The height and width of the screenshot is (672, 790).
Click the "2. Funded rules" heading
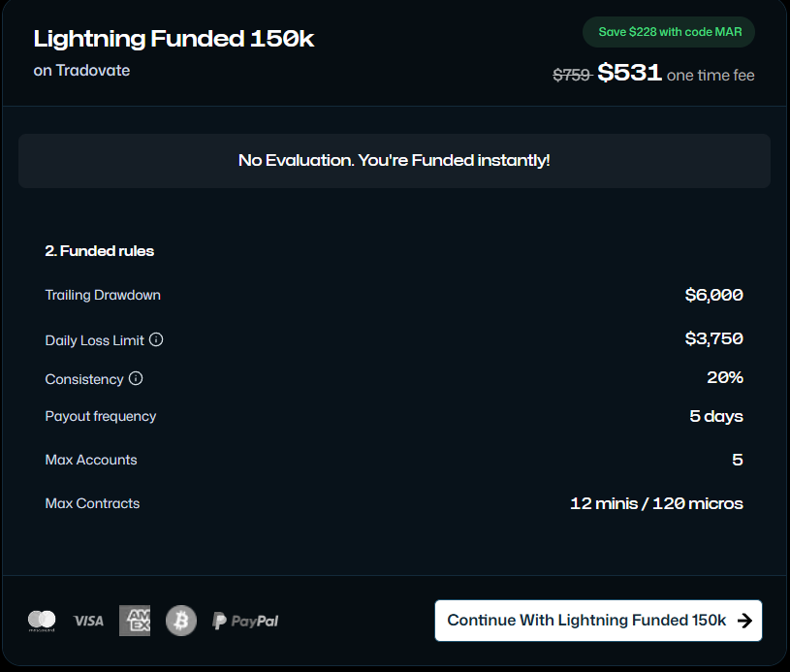(x=99, y=251)
